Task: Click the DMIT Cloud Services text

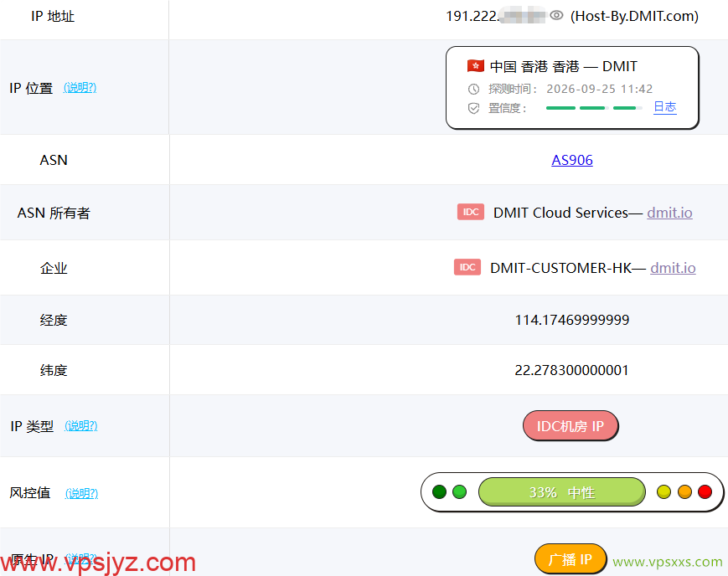Action: (560, 213)
